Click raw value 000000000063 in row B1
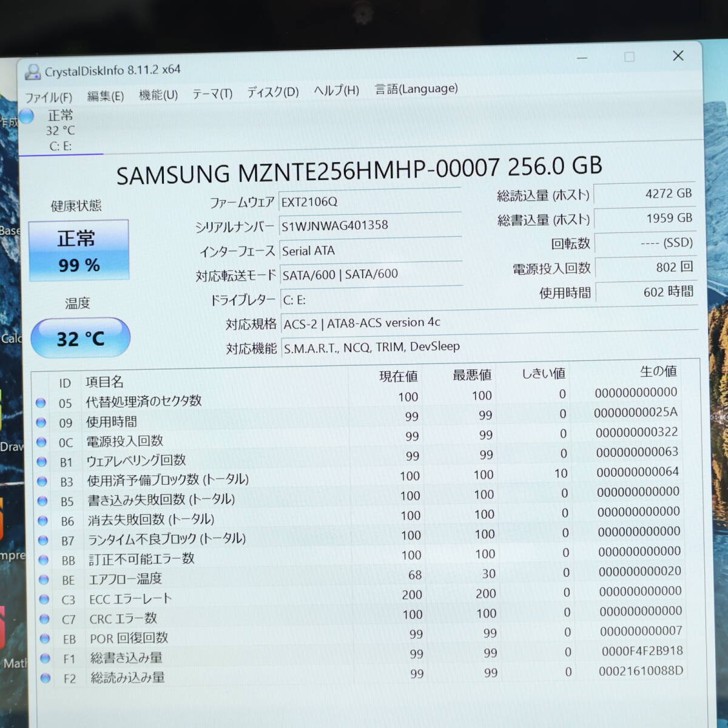728x728 pixels. pos(637,452)
